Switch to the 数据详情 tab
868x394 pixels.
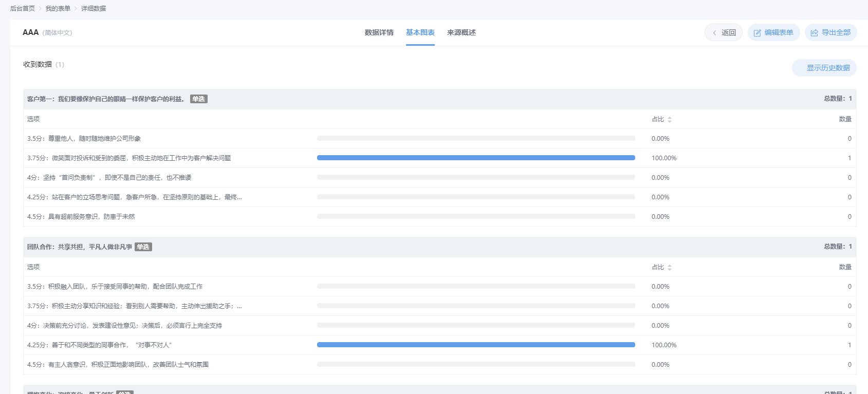click(x=379, y=32)
